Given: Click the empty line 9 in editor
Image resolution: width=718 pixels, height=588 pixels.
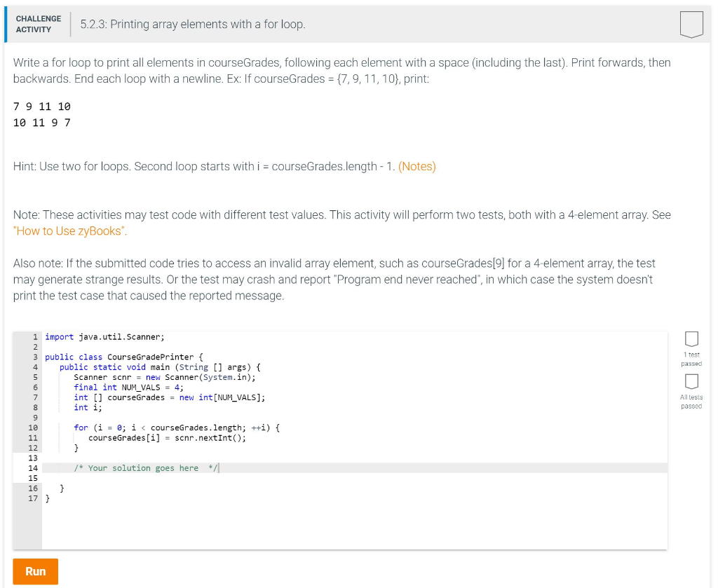Looking at the screenshot, I should [x=354, y=417].
